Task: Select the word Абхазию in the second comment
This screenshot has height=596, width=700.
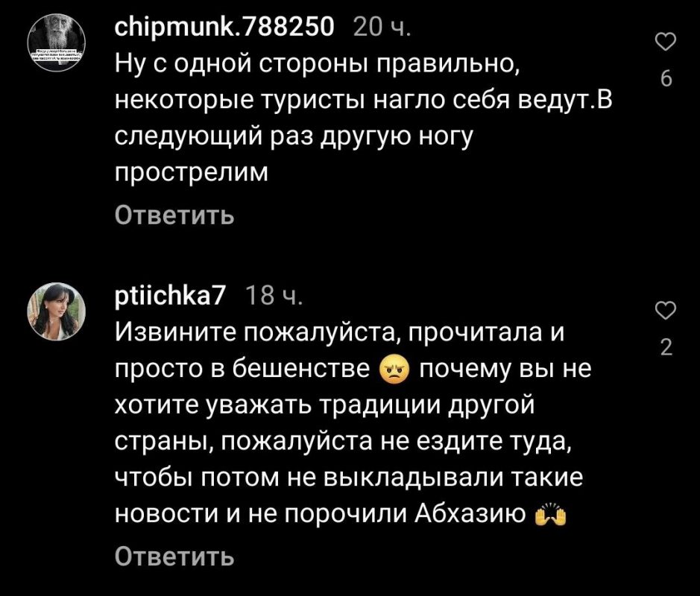Action: click(x=470, y=514)
